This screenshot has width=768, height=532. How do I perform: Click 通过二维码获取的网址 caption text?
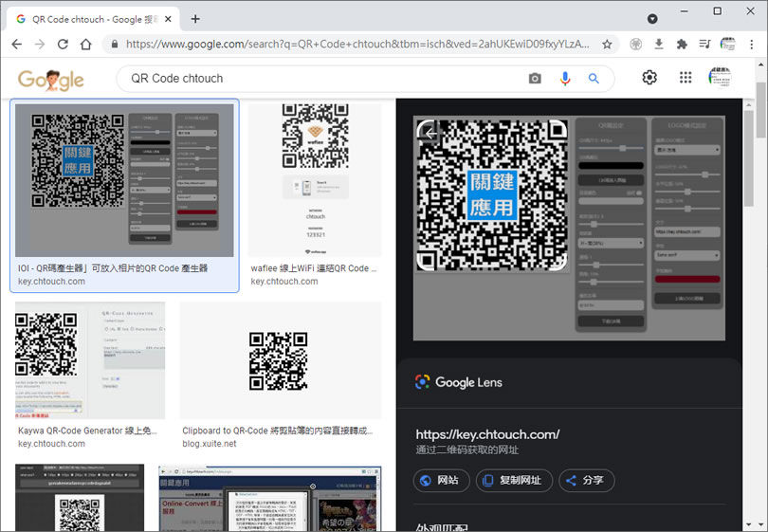pos(466,449)
